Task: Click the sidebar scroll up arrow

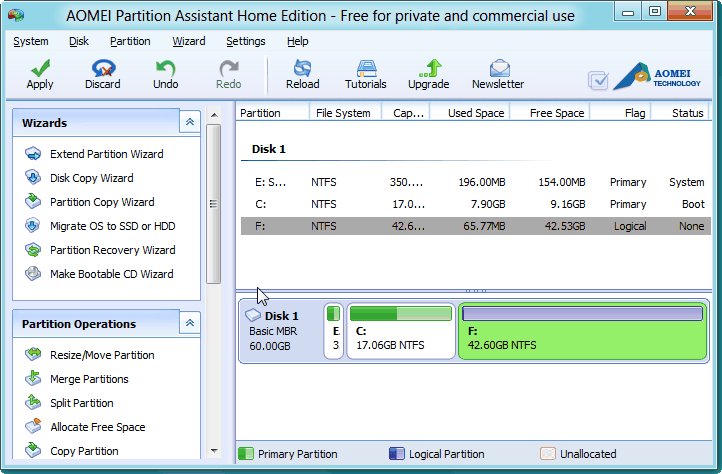Action: pyautogui.click(x=214, y=115)
